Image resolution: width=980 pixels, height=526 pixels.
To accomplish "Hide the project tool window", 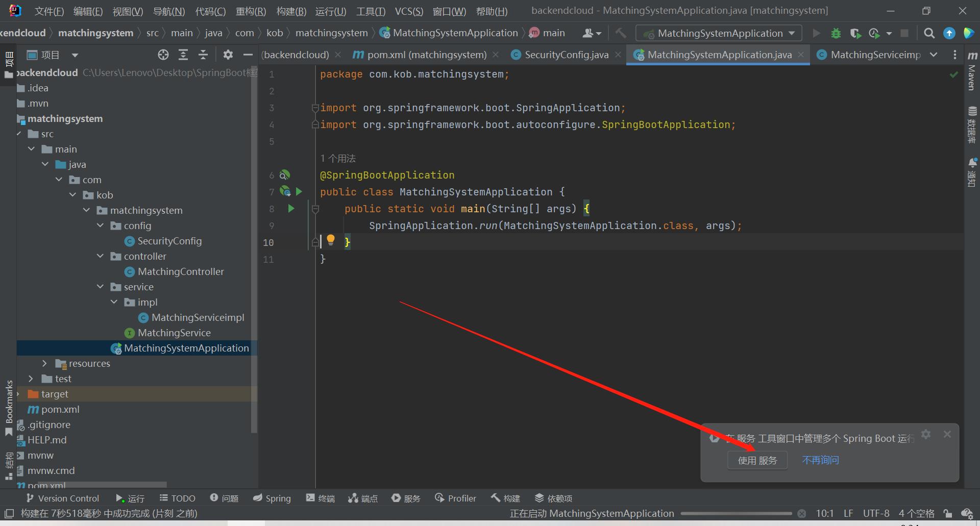I will [248, 55].
